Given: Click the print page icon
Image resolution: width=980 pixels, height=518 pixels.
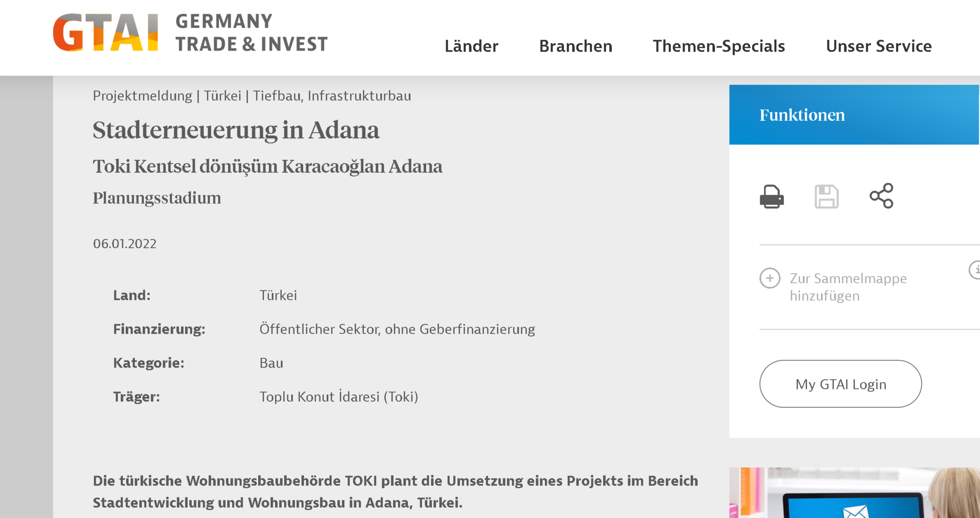Looking at the screenshot, I should [x=772, y=197].
